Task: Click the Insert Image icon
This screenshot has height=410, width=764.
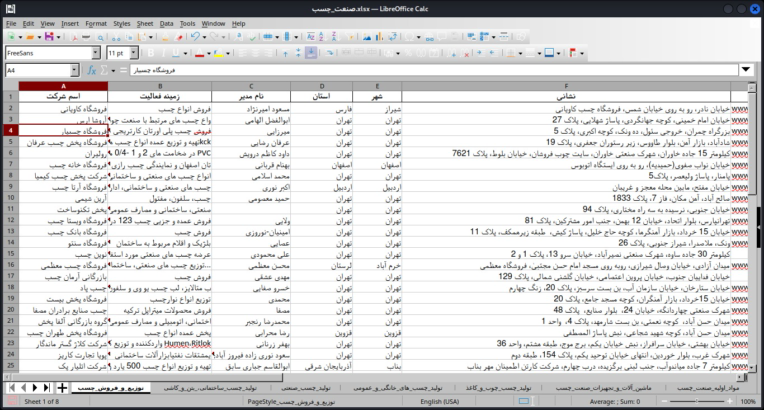Action: pyautogui.click(x=366, y=37)
